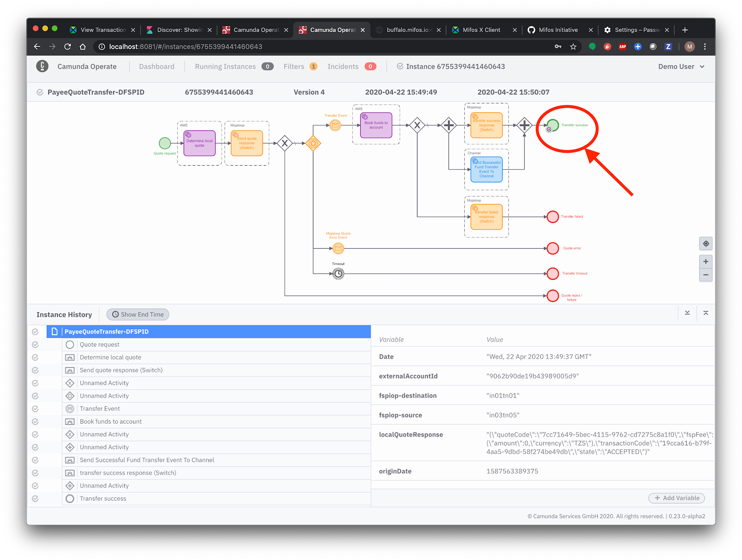742x560 pixels.
Task: Click parallel gateway plus node before success
Action: click(525, 125)
